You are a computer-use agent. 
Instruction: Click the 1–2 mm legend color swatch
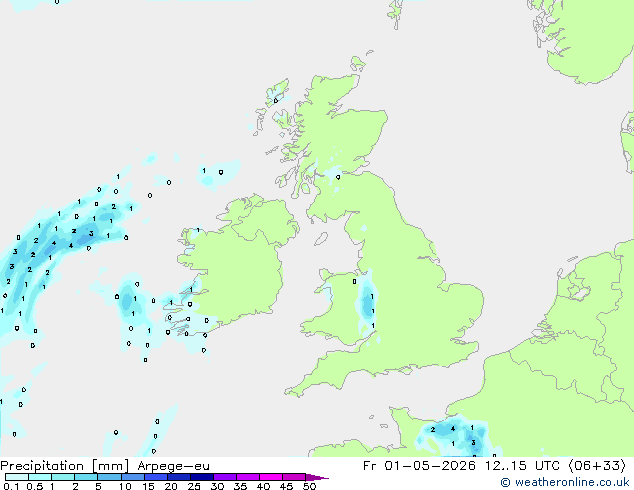[x=63, y=477]
